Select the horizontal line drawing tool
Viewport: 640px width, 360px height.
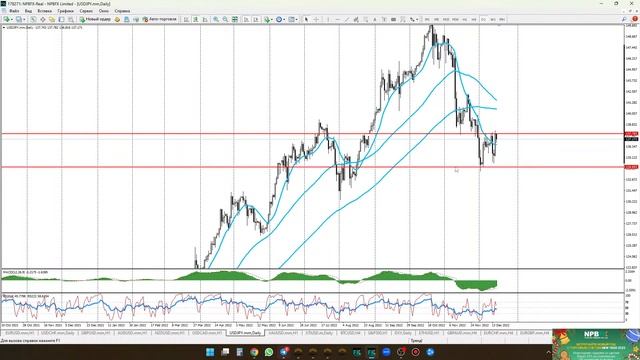pyautogui.click(x=338, y=19)
